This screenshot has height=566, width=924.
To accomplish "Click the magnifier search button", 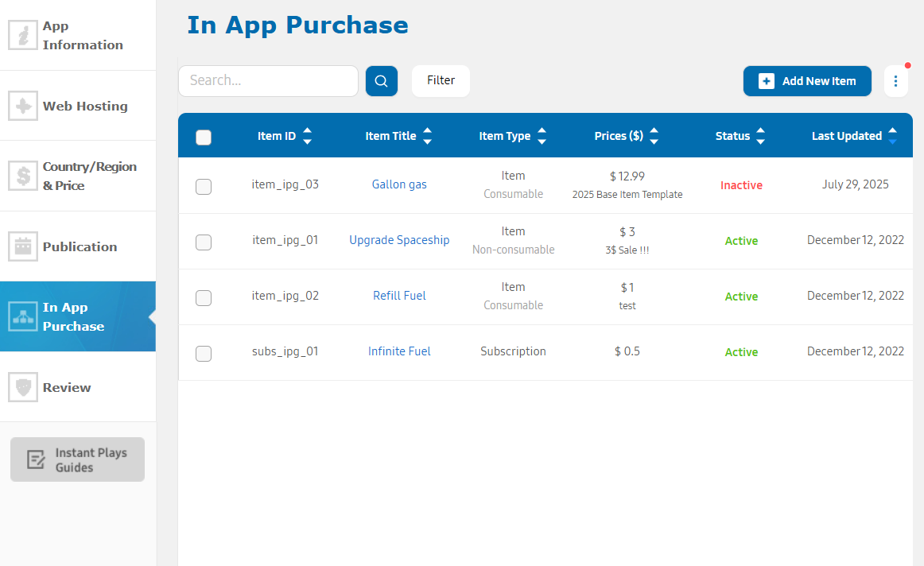I will coord(381,81).
